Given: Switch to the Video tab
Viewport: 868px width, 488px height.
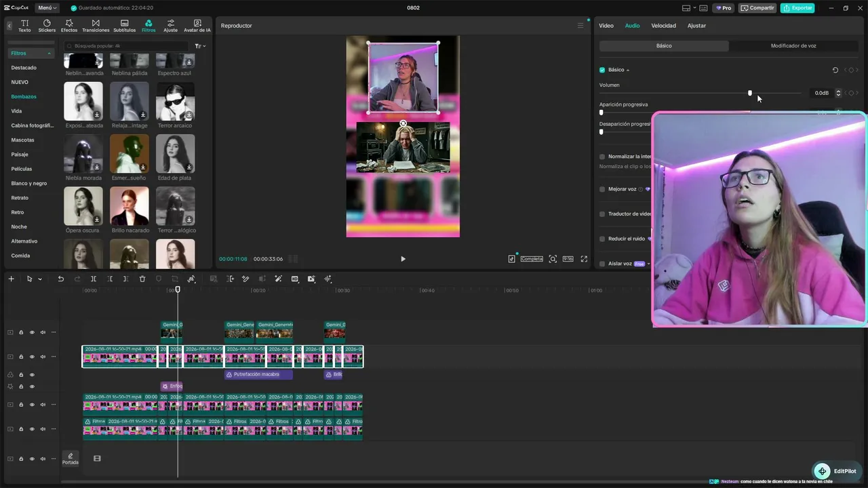Looking at the screenshot, I should pos(606,26).
